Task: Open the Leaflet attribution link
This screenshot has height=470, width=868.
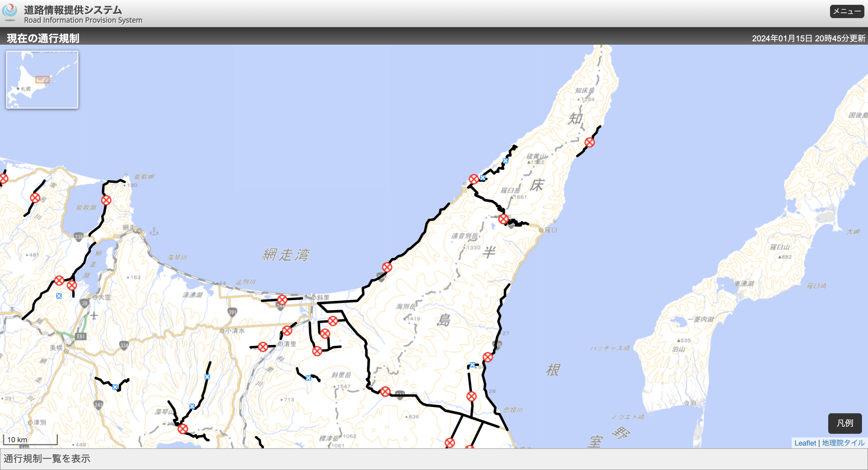Action: pyautogui.click(x=806, y=443)
